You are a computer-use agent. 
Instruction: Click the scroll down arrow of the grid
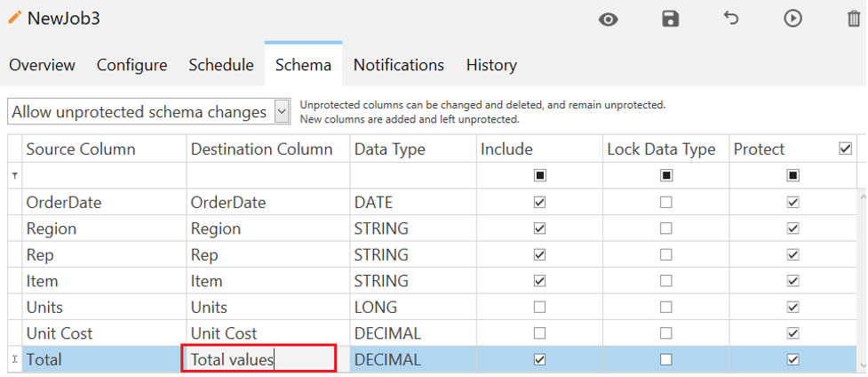(x=862, y=365)
